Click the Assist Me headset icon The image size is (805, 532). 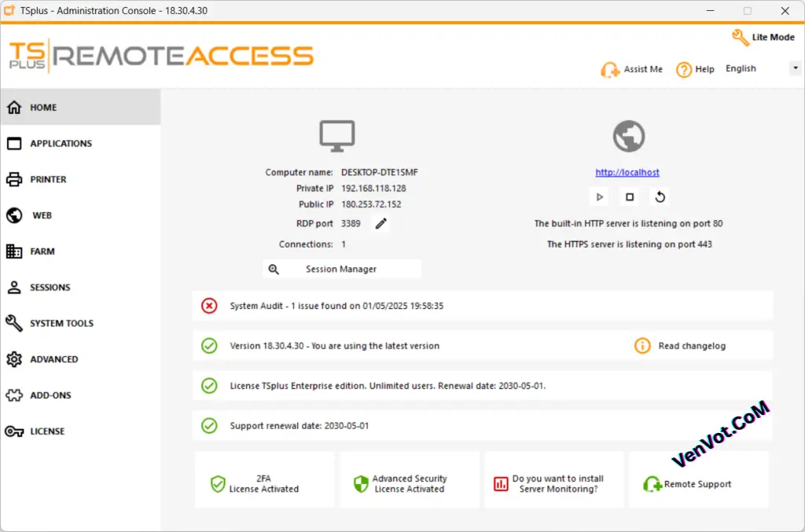tap(610, 70)
